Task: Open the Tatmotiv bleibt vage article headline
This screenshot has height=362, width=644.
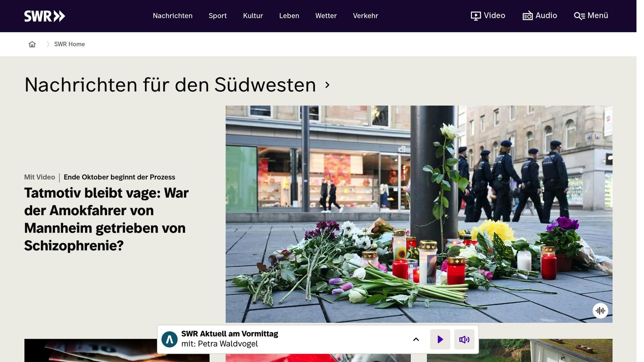Action: point(106,219)
